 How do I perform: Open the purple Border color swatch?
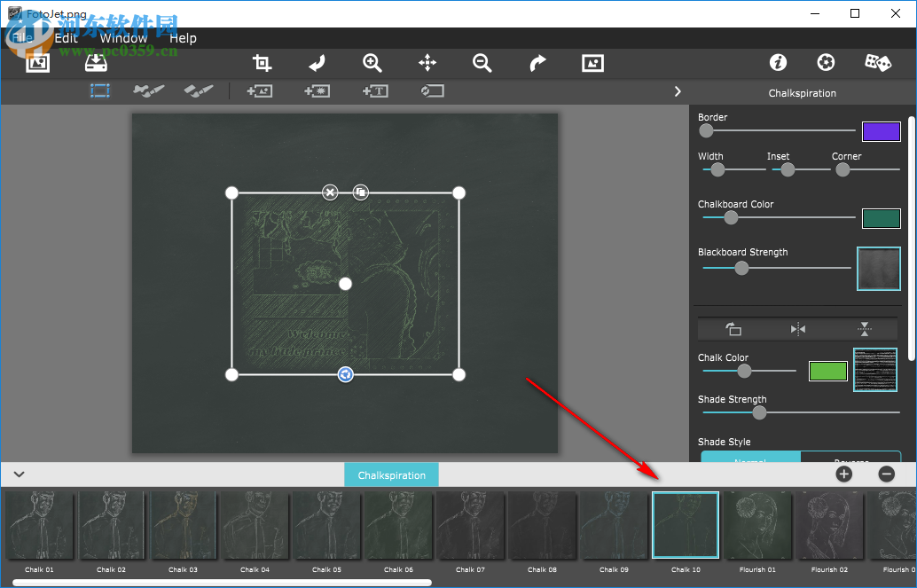pos(881,131)
